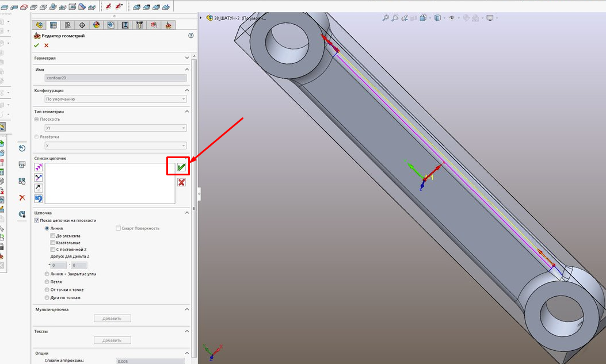Click the crossed arrows chain direction icon
The image size is (606, 364).
[39, 178]
